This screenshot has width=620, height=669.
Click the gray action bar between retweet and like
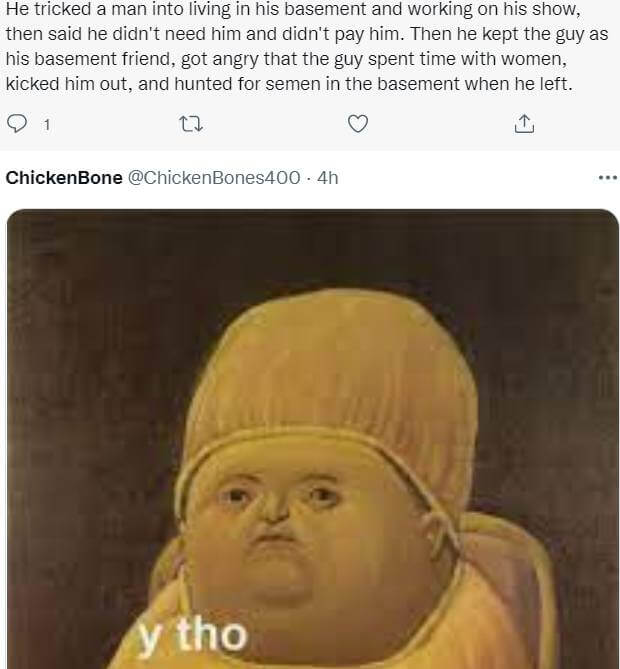tap(275, 125)
